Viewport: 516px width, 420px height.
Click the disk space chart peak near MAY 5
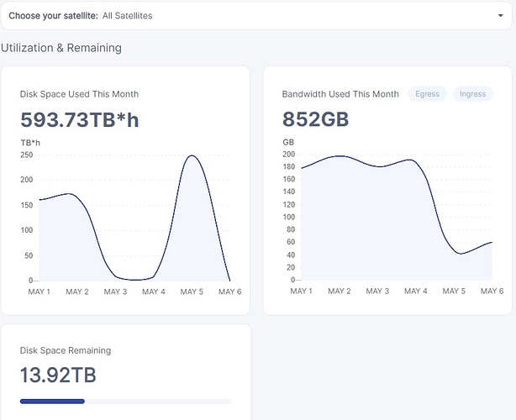[192, 156]
